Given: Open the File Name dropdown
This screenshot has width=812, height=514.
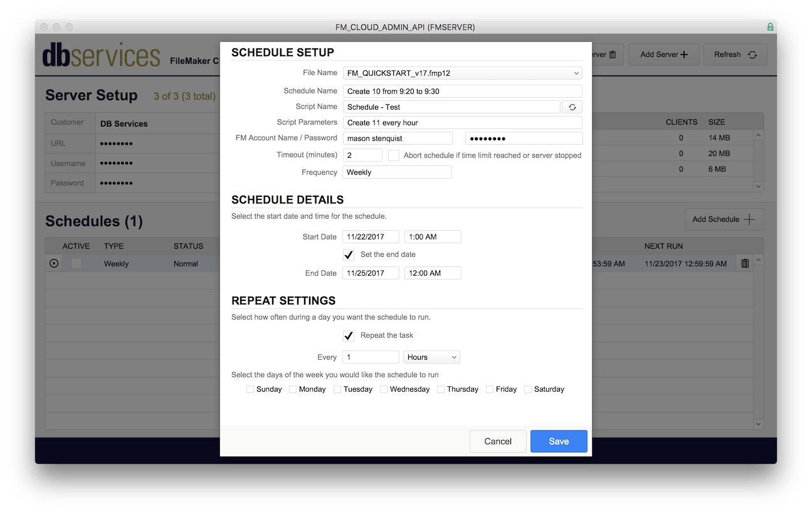Looking at the screenshot, I should click(462, 73).
